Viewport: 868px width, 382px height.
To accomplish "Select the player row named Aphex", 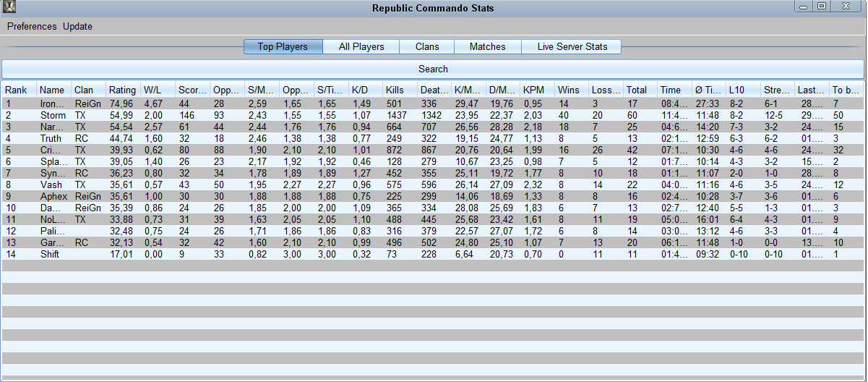I will click(x=433, y=196).
